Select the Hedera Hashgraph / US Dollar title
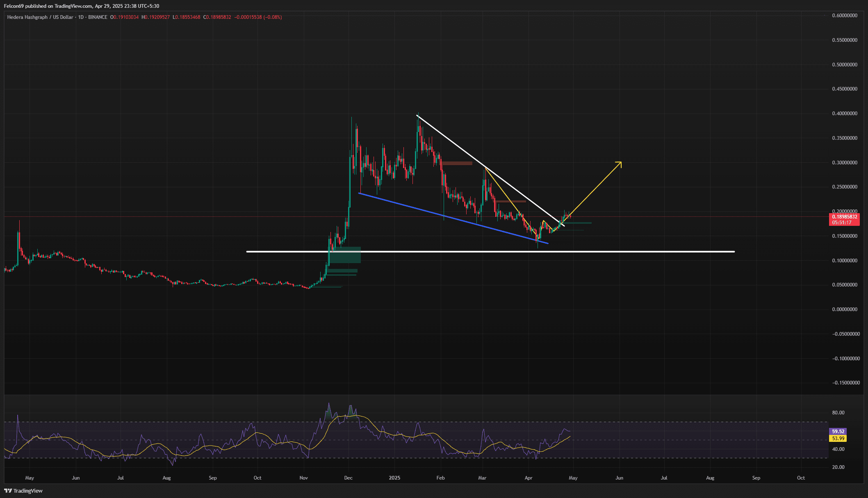This screenshot has height=498, width=868. tap(40, 17)
